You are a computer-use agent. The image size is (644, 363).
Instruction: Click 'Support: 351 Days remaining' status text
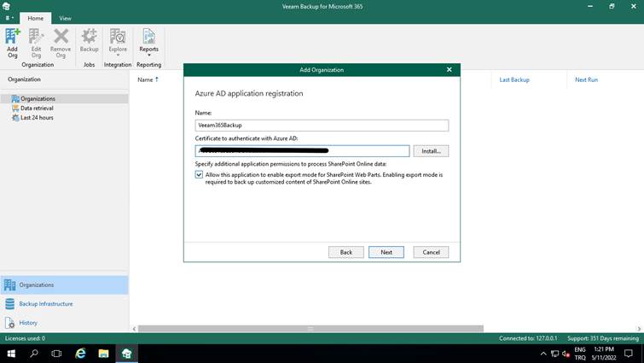(x=603, y=338)
